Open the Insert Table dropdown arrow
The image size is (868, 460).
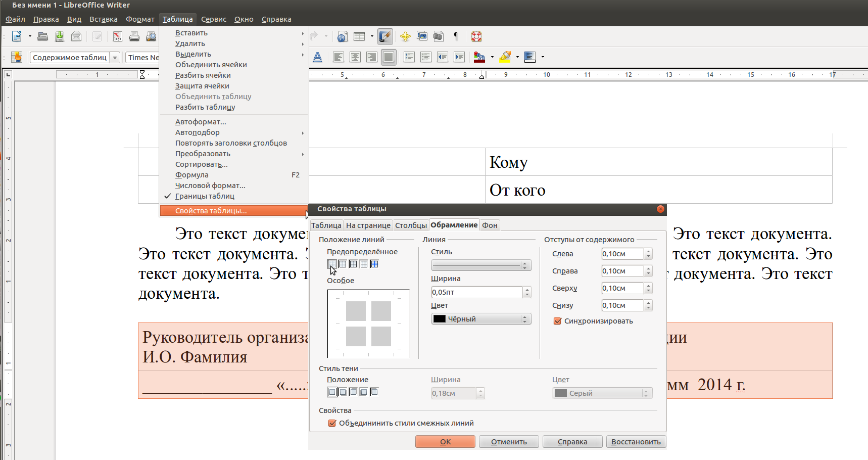click(372, 36)
